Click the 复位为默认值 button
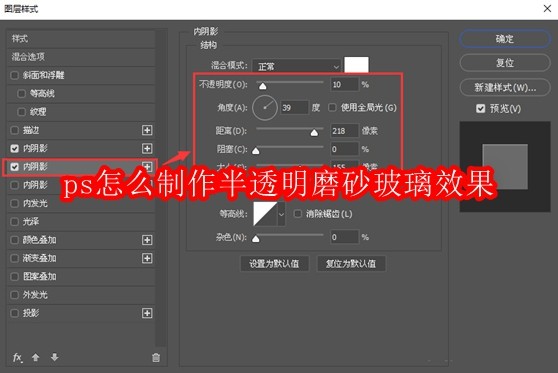 click(351, 264)
